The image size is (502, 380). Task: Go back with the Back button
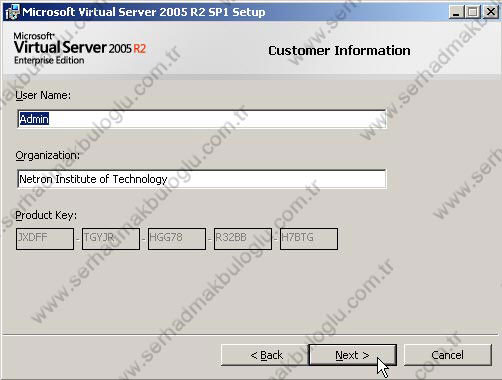click(265, 355)
